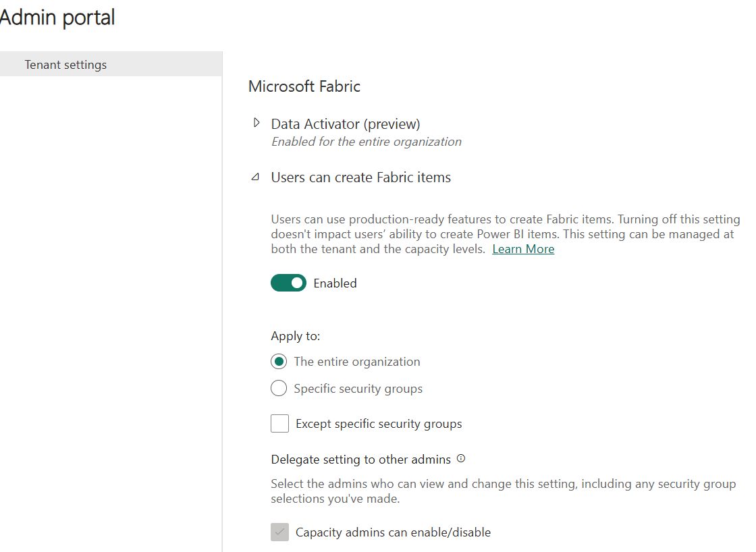Collapse the Users can create Fabric items arrow

pos(255,177)
